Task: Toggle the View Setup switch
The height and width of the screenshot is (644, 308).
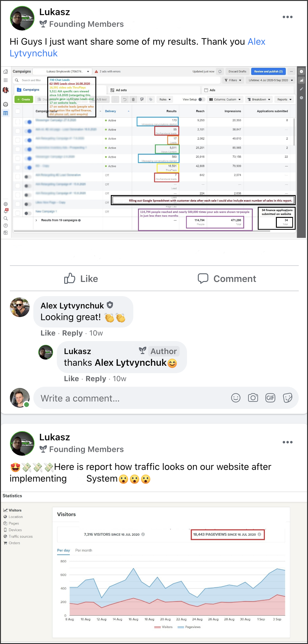Action: pos(202,99)
